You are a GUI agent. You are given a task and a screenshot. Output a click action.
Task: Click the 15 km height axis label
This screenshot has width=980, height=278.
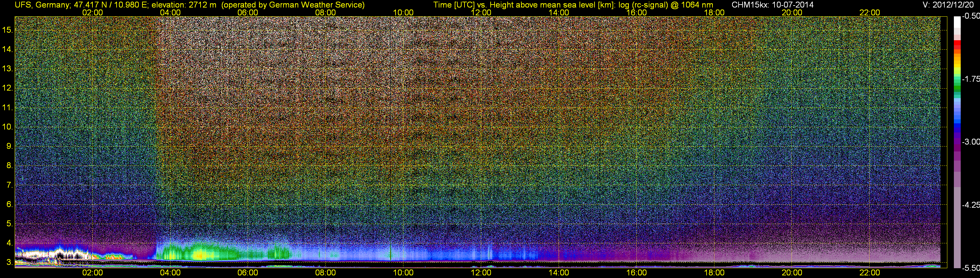pos(7,30)
